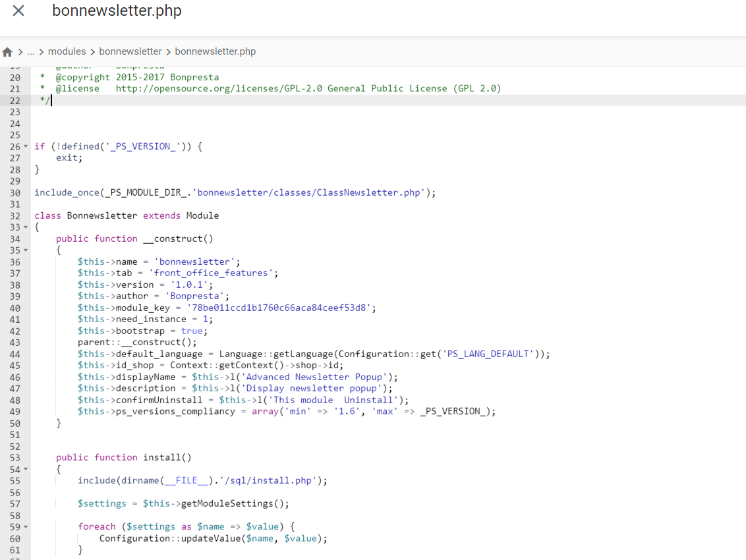The image size is (746, 560).
Task: Click 'getModuleSettings()' call
Action: point(233,504)
